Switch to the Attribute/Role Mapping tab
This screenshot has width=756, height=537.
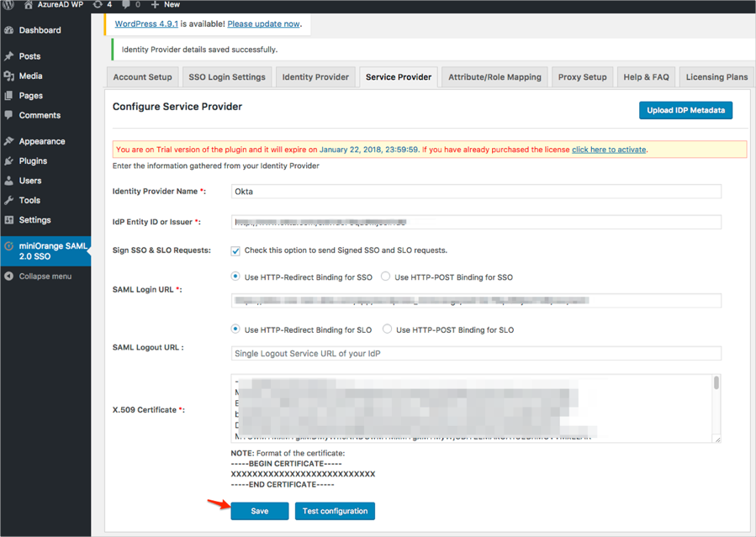pos(494,77)
